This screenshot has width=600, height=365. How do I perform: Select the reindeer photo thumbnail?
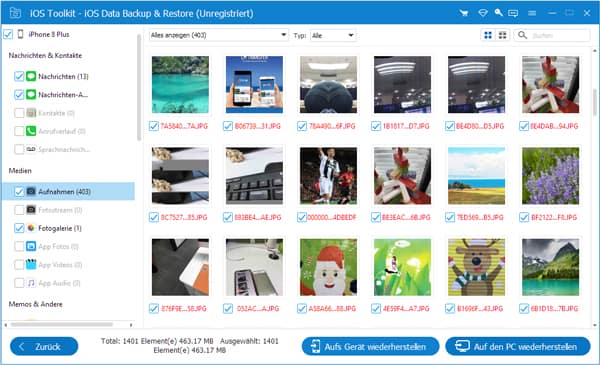tap(476, 267)
